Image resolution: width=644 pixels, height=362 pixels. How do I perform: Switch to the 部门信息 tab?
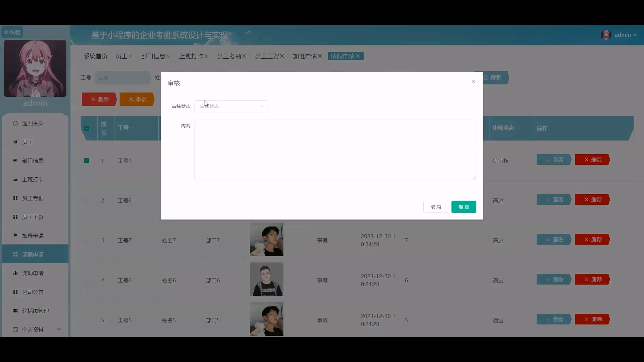click(x=153, y=56)
